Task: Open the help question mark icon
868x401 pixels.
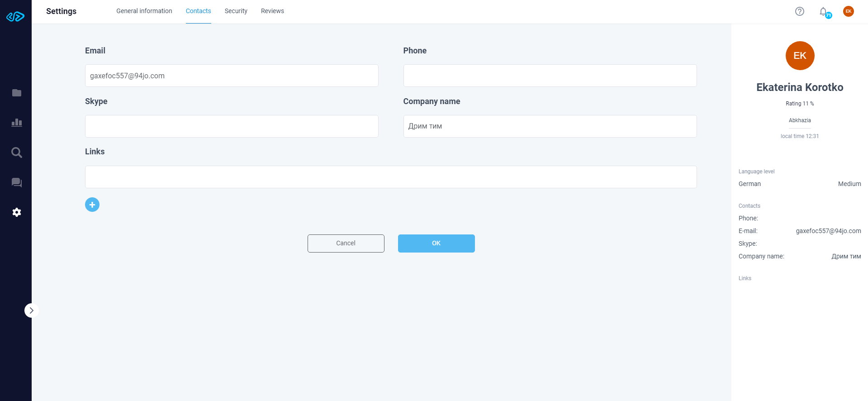Action: [x=800, y=11]
